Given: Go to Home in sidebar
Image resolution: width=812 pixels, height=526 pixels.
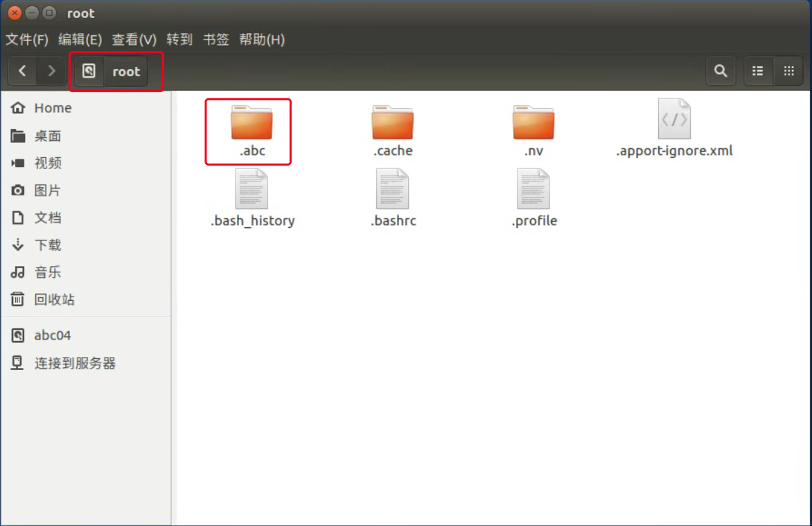Looking at the screenshot, I should pyautogui.click(x=53, y=108).
